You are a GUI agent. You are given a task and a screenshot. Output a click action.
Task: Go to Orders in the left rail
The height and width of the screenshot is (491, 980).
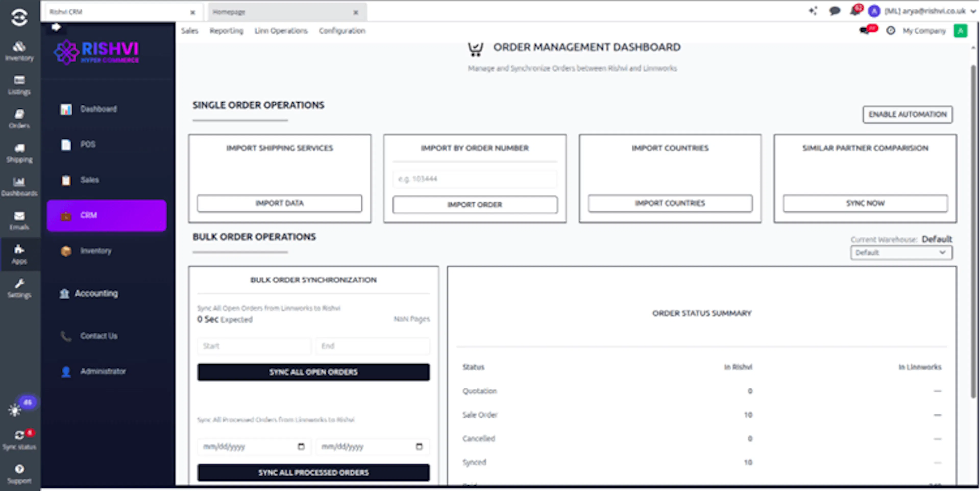(19, 119)
